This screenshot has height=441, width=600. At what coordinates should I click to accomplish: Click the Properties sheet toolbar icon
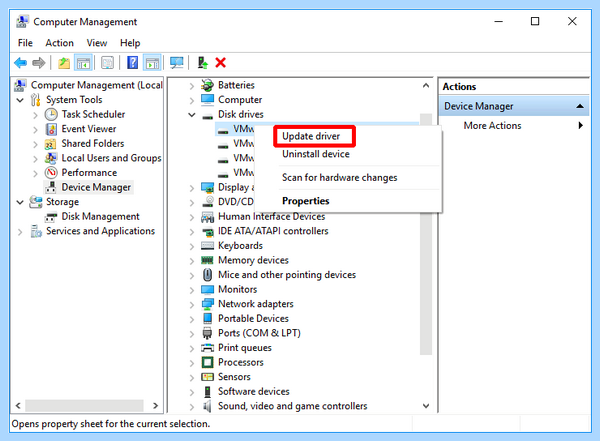click(x=108, y=62)
